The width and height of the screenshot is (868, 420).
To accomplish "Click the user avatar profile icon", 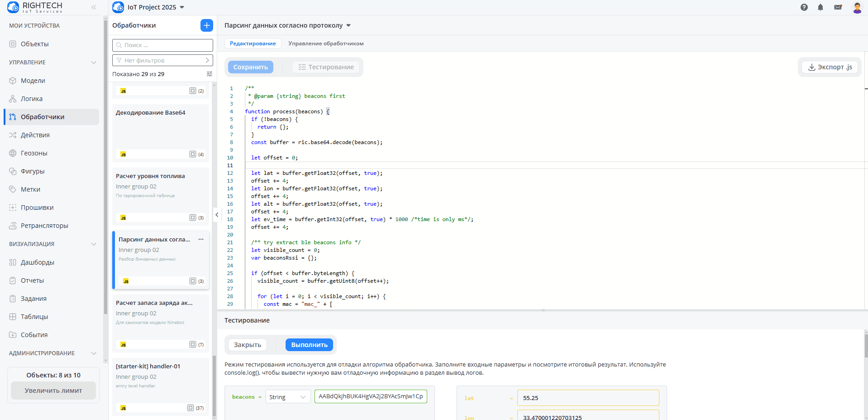I will point(857,7).
